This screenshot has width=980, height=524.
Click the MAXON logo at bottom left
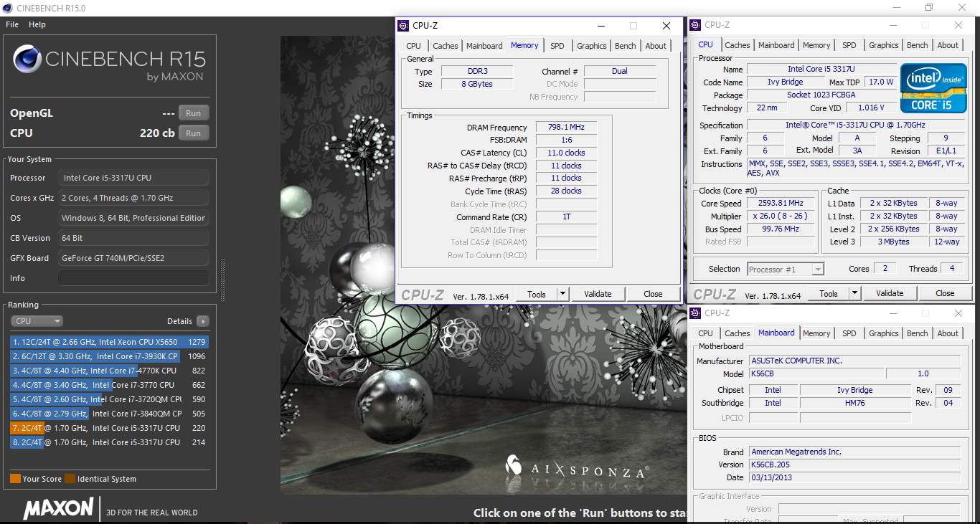58,508
